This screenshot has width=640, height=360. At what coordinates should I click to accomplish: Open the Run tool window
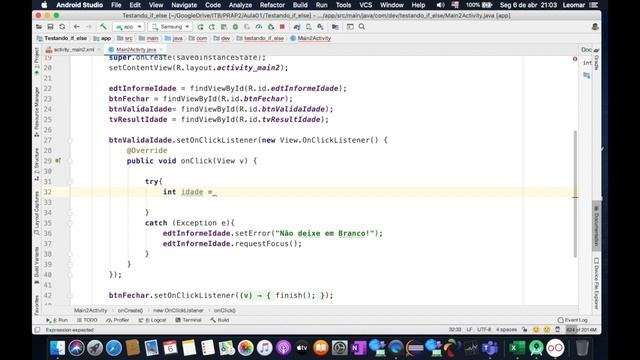[57, 320]
